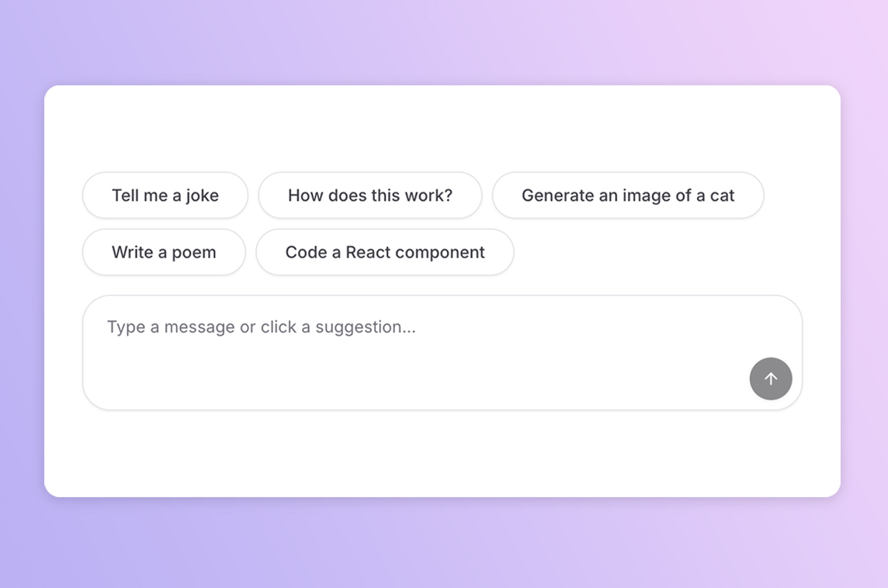The width and height of the screenshot is (888, 588).
Task: Select the "Write a poem" suggestion chip
Action: [164, 252]
